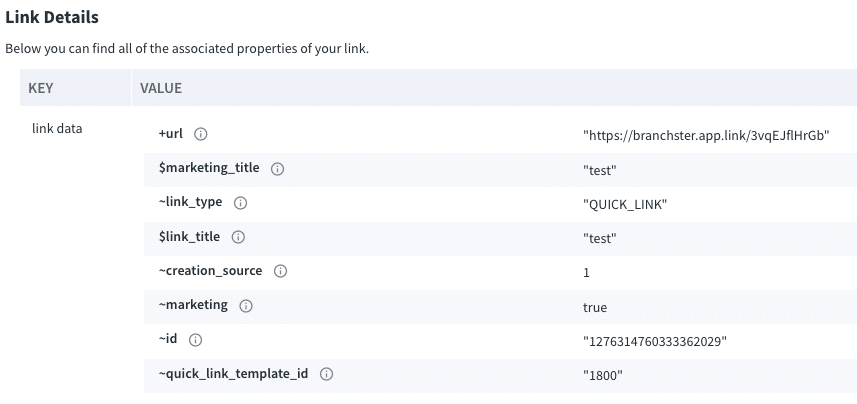
Task: Open info tooltip icon for ~link_type
Action: coord(240,203)
